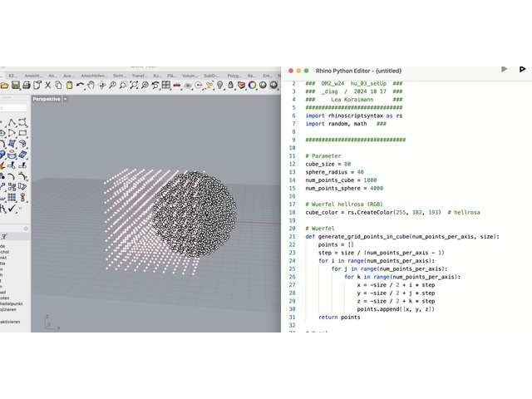Click the color wheel icon

tap(252, 85)
